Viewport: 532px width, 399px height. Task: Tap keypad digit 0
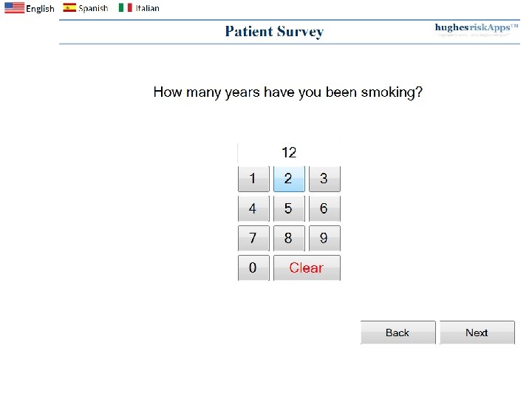(253, 267)
